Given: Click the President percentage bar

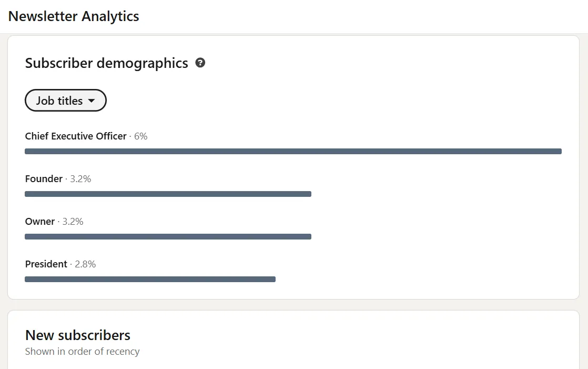Looking at the screenshot, I should (x=150, y=280).
